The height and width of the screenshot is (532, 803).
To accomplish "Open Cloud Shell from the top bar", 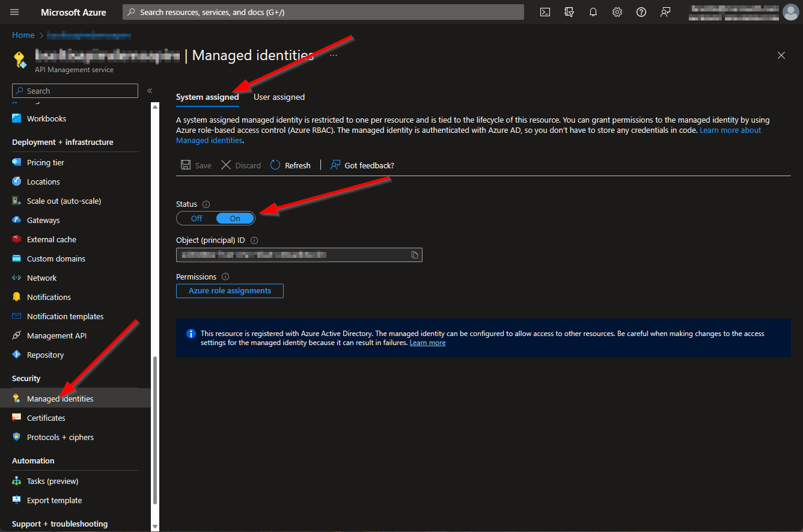I will 545,12.
